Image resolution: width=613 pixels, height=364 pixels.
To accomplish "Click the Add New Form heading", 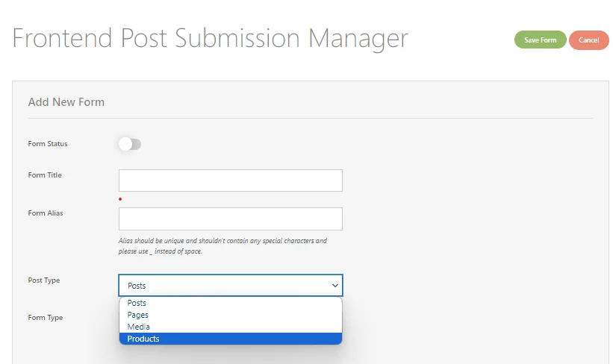I will pos(66,102).
